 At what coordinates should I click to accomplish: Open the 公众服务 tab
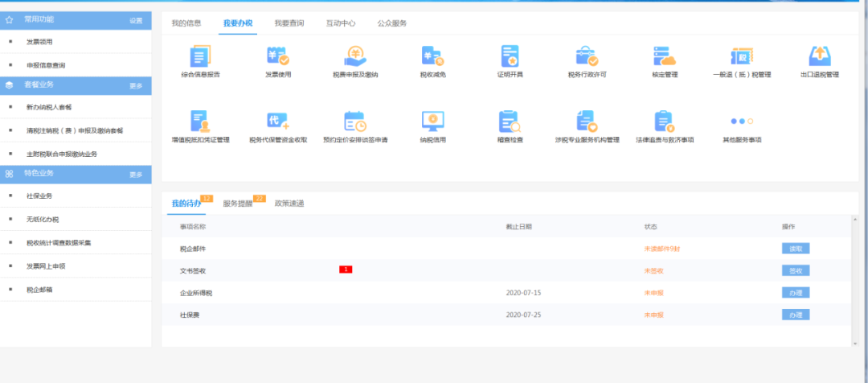[392, 23]
